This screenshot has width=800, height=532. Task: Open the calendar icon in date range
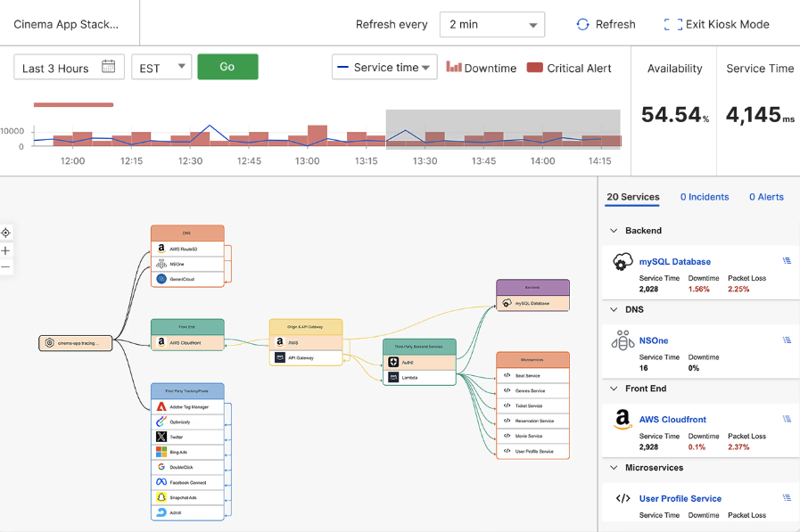[x=108, y=67]
